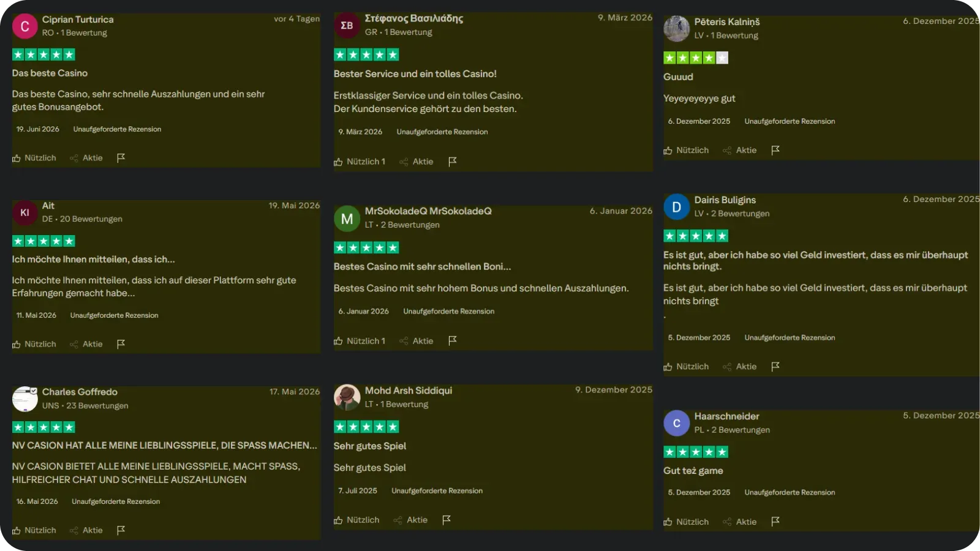
Task: Flag the MrSokoladeQ review
Action: 452,340
